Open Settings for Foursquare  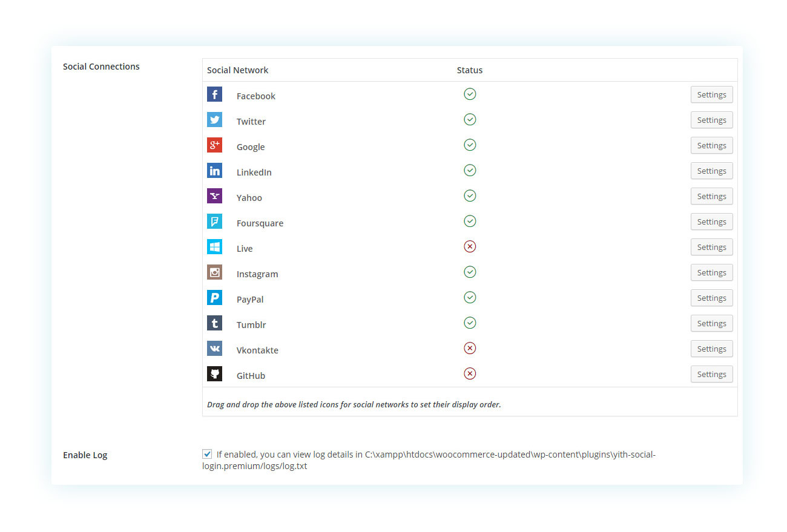pyautogui.click(x=711, y=222)
